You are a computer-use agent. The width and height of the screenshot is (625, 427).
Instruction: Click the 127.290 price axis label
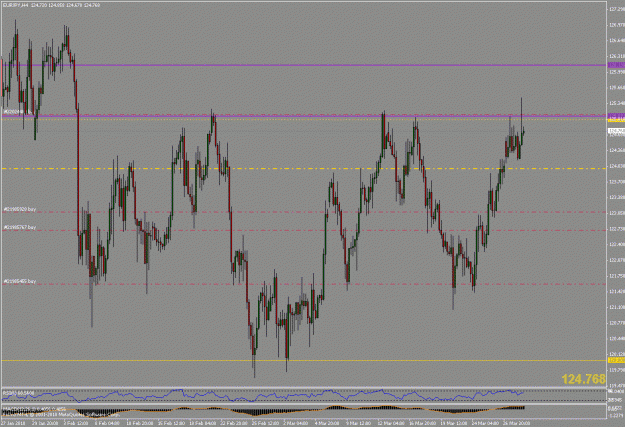(617, 9)
